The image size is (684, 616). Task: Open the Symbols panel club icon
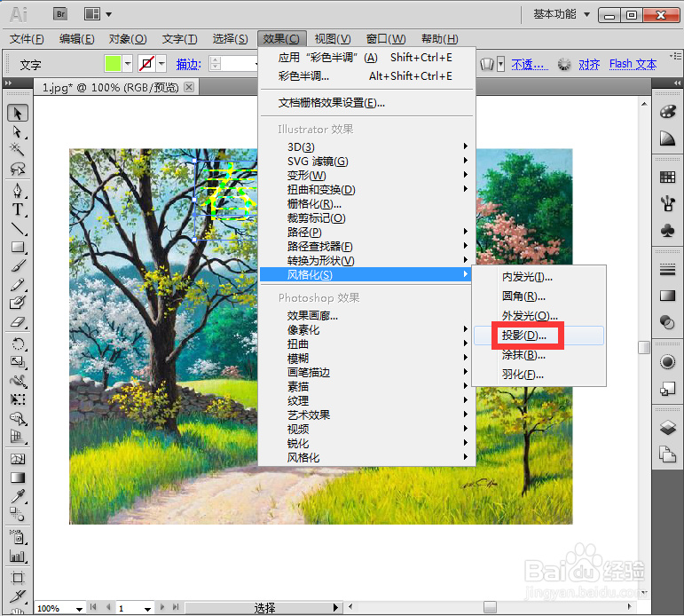[x=667, y=230]
